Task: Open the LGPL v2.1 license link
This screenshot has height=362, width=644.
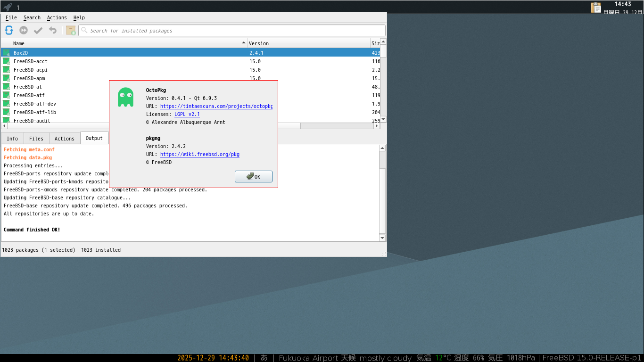Action: click(187, 114)
